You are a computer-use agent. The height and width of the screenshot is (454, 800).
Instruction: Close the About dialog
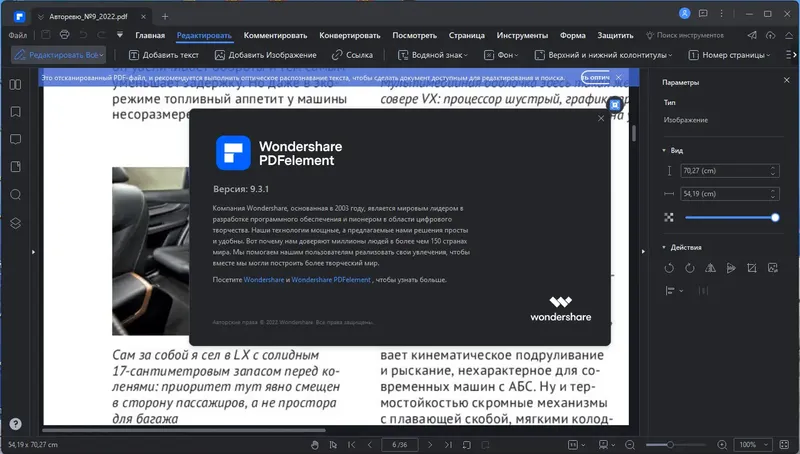tap(601, 118)
